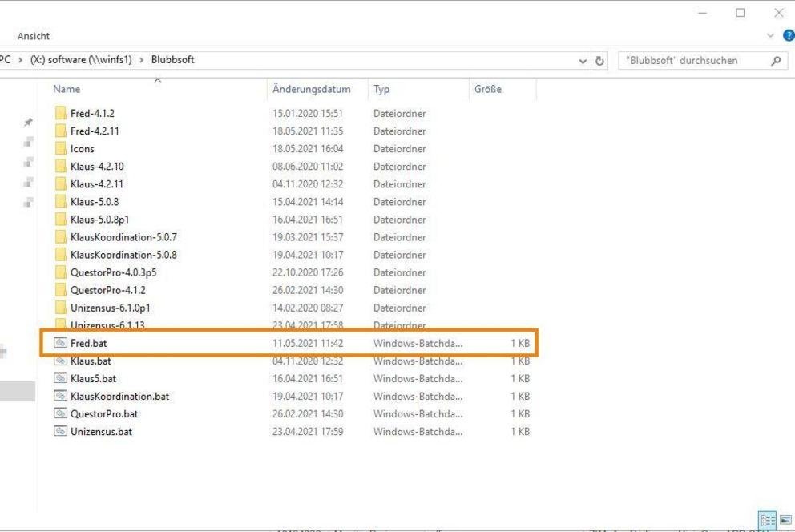Click the Klaus-5.0.8p1 folder icon

click(60, 220)
